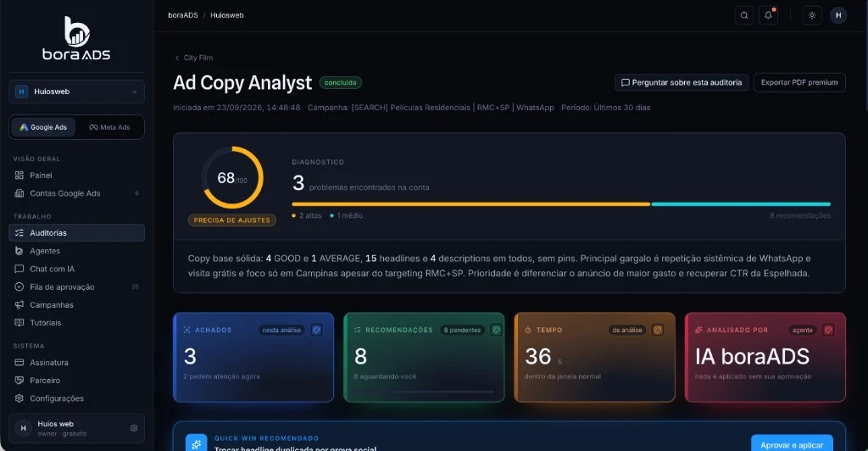
Task: Open Painel in sidebar
Action: coord(76,175)
